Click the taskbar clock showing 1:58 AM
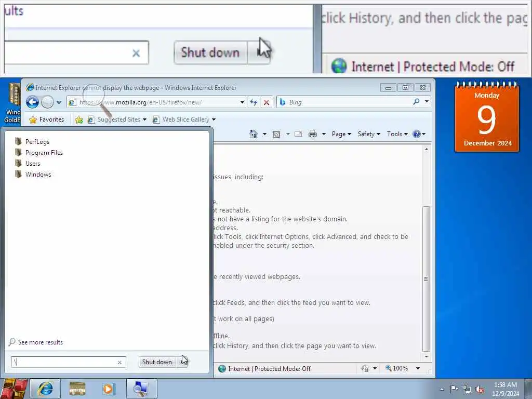Viewport: 532px width, 399px height. 506,389
